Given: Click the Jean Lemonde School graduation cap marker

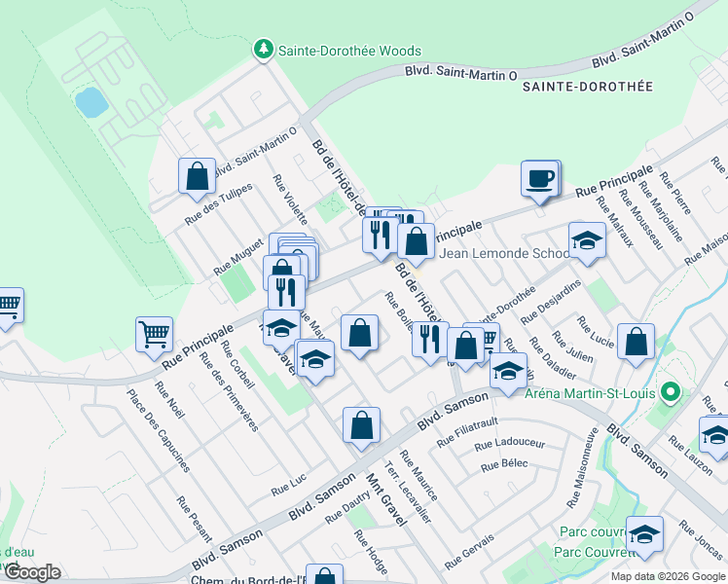Looking at the screenshot, I should 587,241.
